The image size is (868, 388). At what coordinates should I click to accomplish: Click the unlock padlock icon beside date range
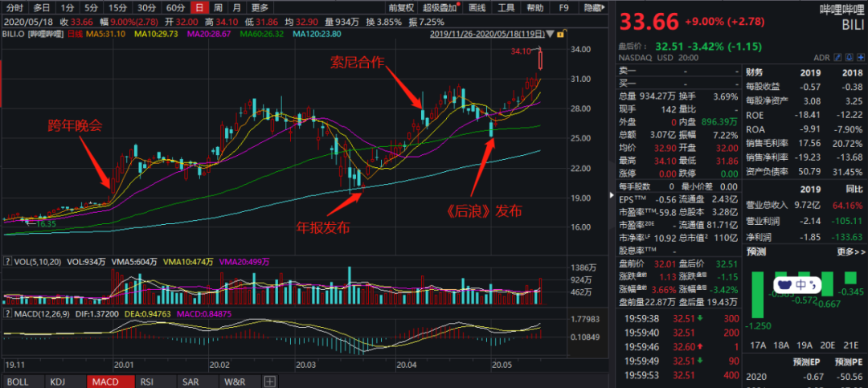pyautogui.click(x=559, y=35)
